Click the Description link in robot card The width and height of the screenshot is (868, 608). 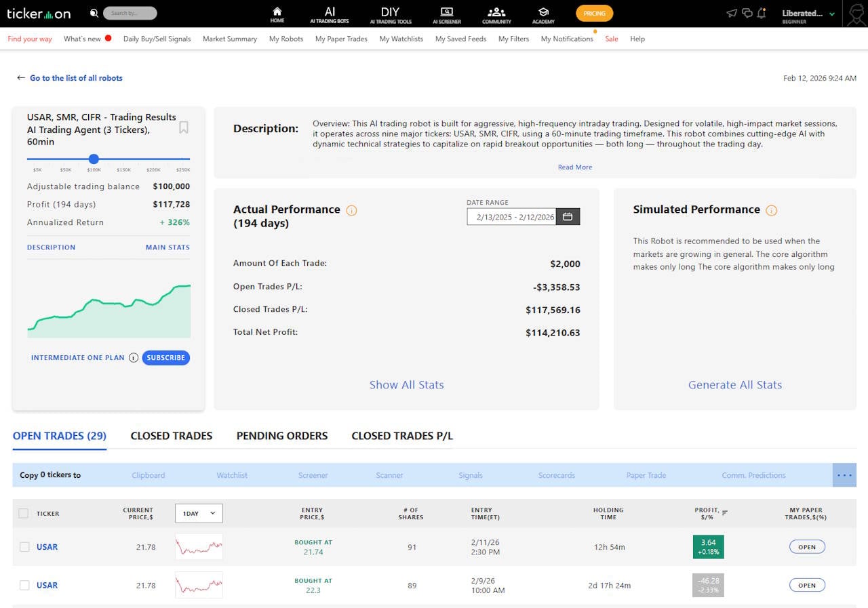click(x=52, y=247)
